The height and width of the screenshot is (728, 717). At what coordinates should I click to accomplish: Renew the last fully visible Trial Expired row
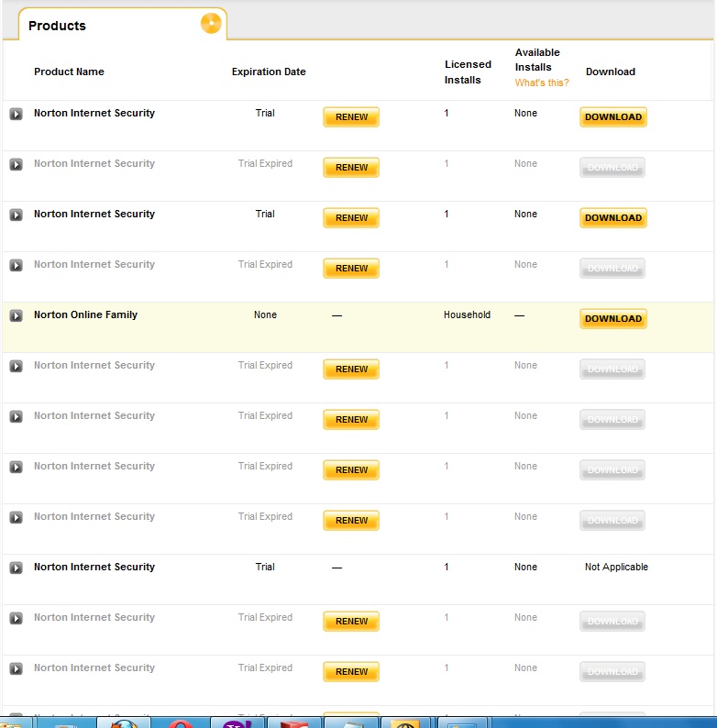click(x=351, y=672)
